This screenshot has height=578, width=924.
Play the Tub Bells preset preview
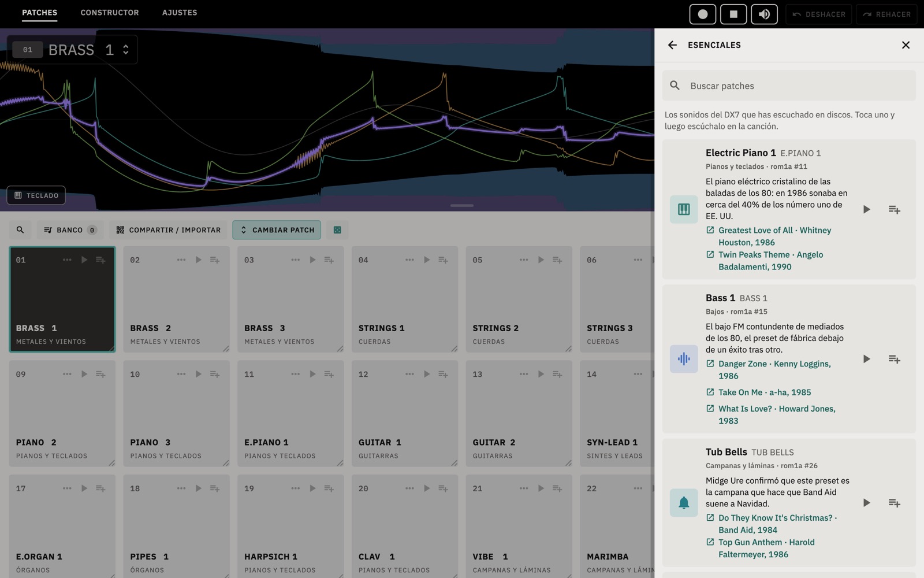click(866, 503)
